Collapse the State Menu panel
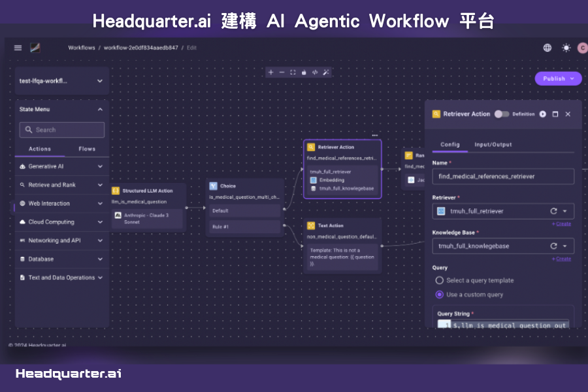Viewport: 588px width, 392px height. click(100, 109)
